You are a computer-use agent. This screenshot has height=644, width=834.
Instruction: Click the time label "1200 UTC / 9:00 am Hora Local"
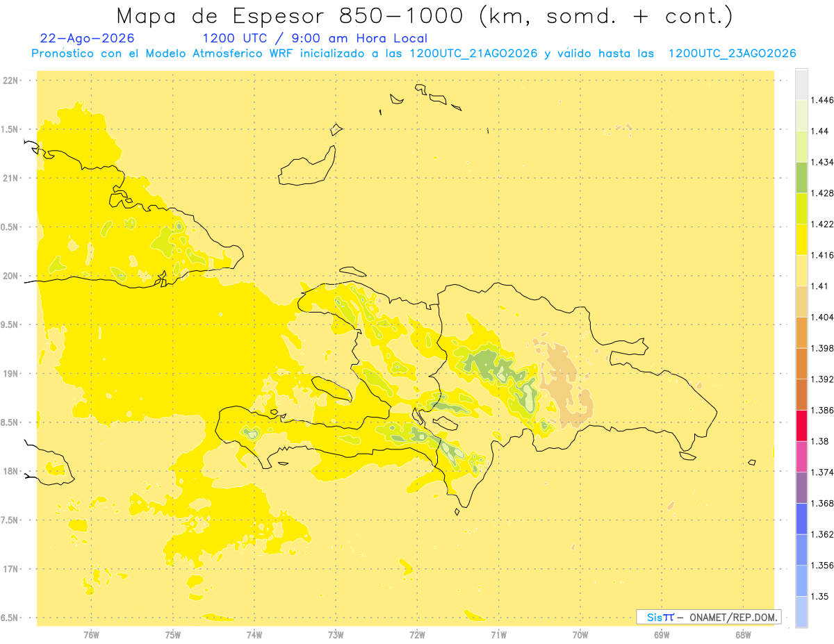315,38
